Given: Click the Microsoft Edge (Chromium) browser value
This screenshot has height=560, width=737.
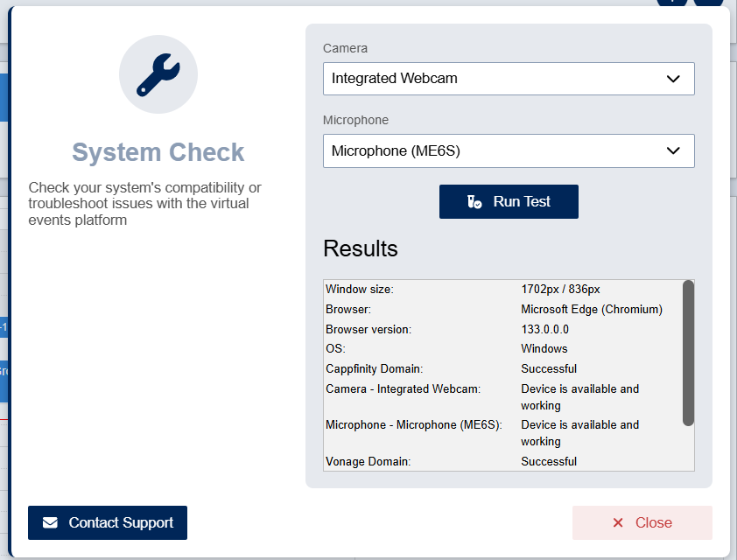Looking at the screenshot, I should click(592, 309).
